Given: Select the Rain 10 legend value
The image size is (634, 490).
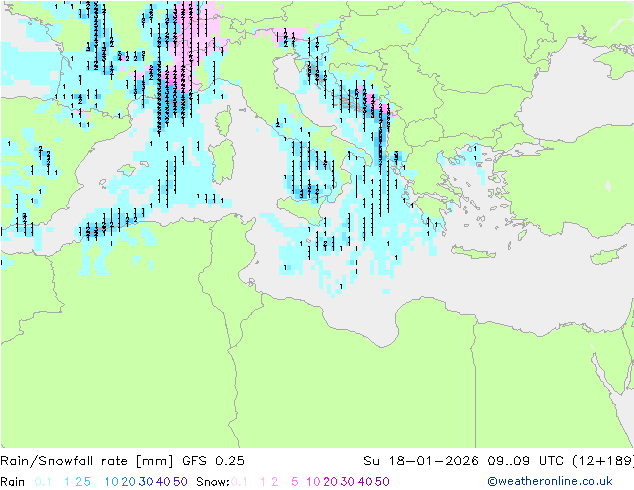Looking at the screenshot, I should (112, 482).
